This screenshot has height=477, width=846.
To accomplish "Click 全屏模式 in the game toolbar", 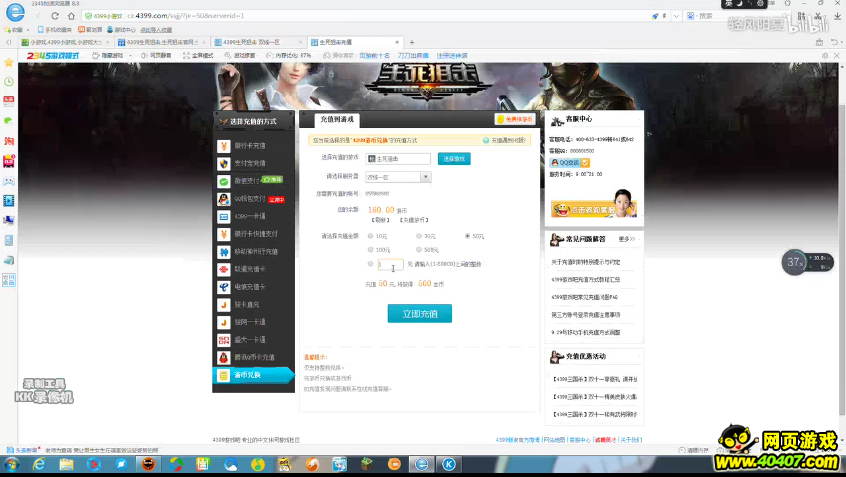I will 198,56.
